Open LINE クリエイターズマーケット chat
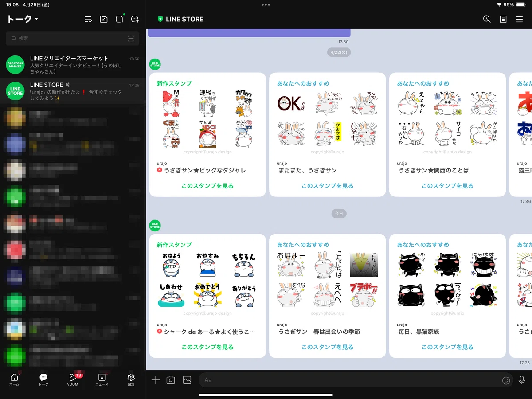This screenshot has width=532, height=399. pos(73,65)
